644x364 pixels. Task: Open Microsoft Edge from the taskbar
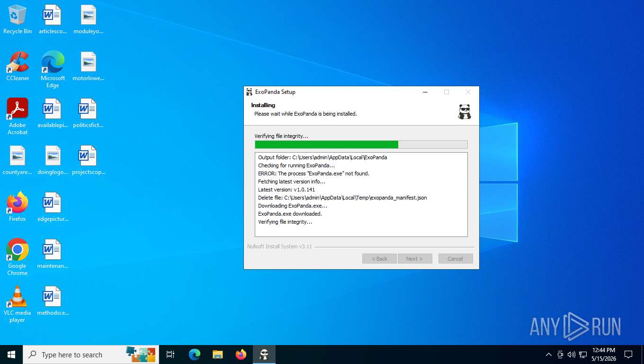coord(195,355)
